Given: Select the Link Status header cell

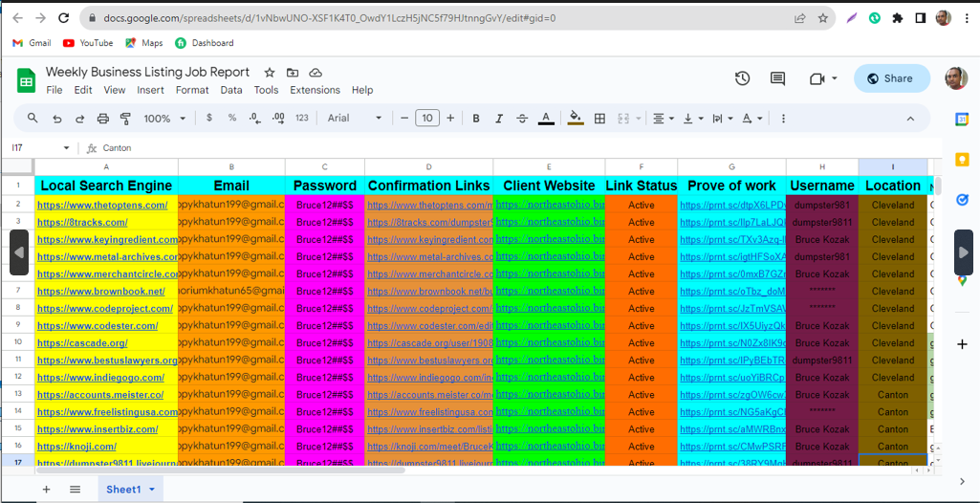Looking at the screenshot, I should pyautogui.click(x=642, y=186).
